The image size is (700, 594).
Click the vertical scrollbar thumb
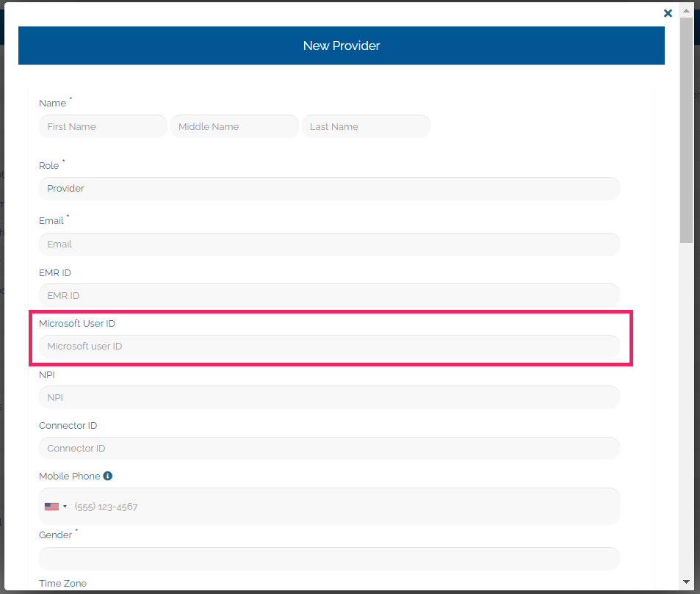686,130
